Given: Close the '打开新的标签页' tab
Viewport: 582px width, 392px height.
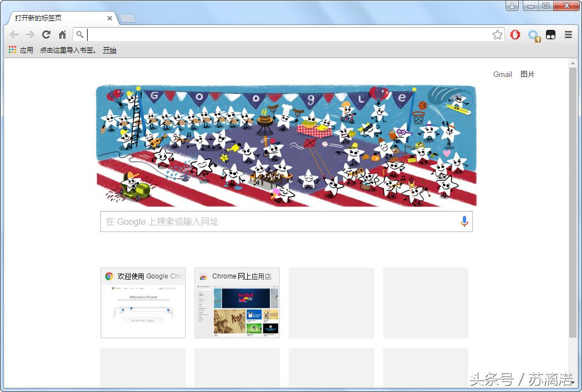Looking at the screenshot, I should pyautogui.click(x=110, y=18).
